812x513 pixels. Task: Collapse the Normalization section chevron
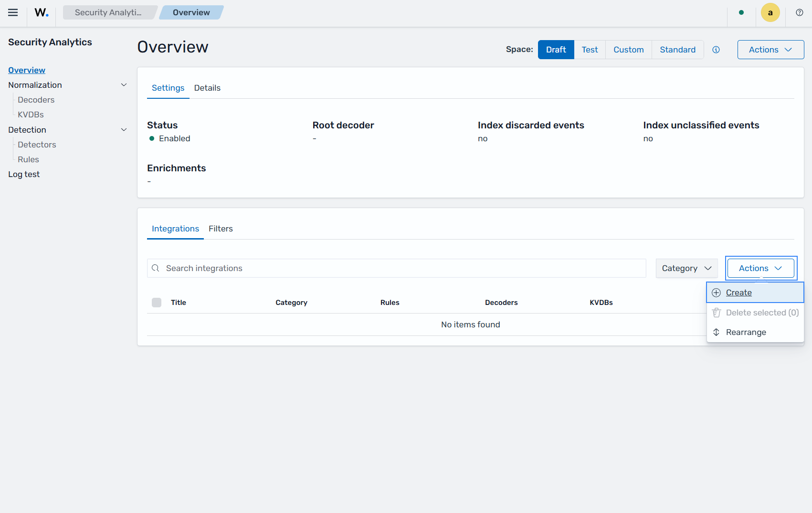124,85
